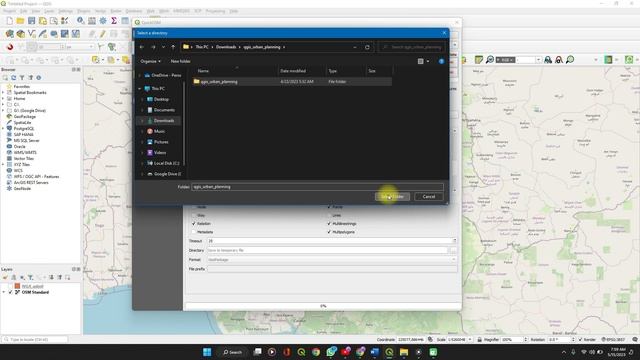Viewport: 640px width, 360px height.
Task: Click the New GeoPackage Layer icon
Action: point(20,34)
